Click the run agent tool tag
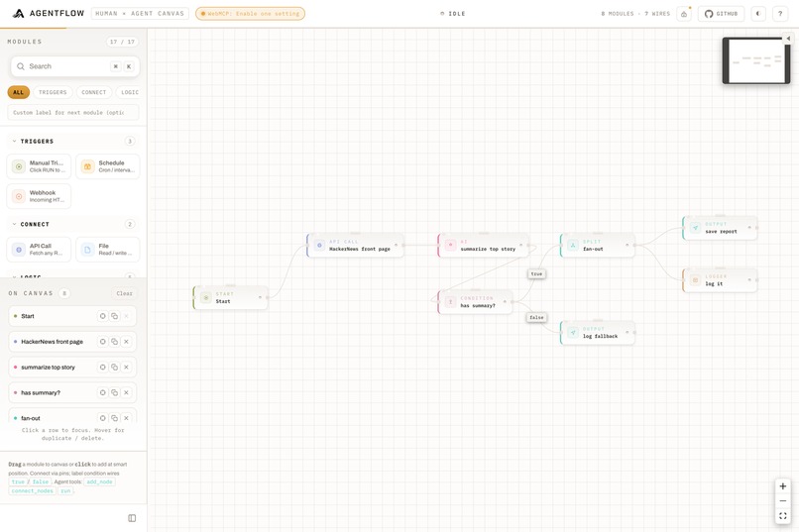This screenshot has width=799, height=532. [65, 490]
